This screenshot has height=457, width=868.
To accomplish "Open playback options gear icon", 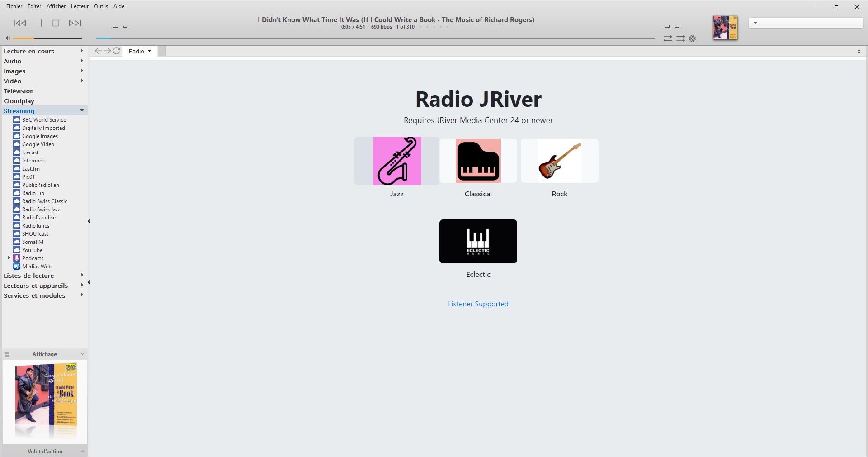I will tap(692, 39).
